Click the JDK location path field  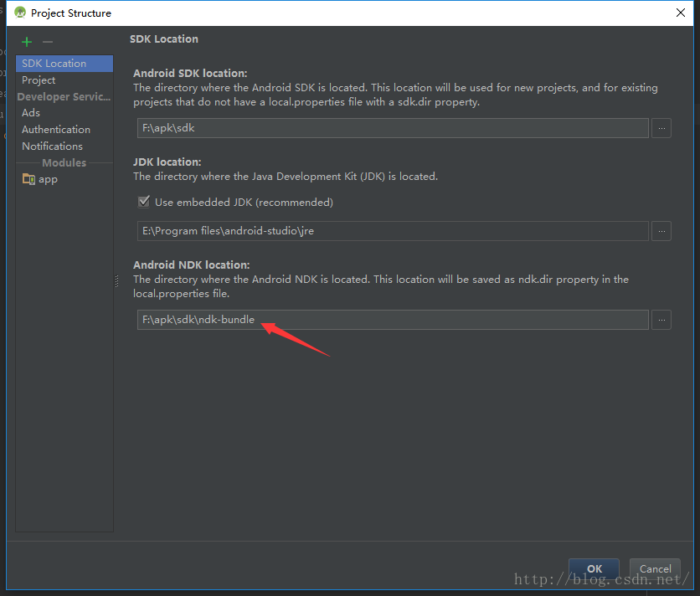click(393, 231)
